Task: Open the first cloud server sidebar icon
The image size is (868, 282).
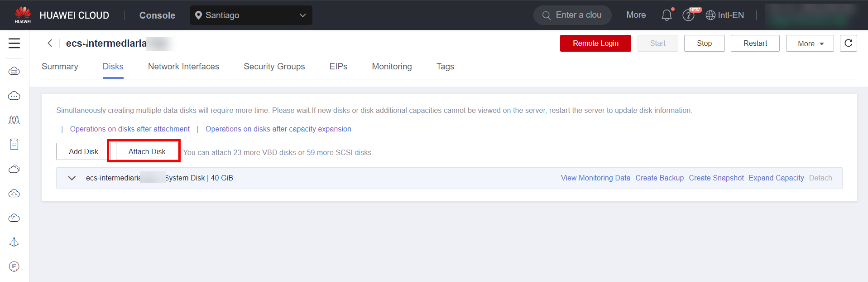Action: 14,71
